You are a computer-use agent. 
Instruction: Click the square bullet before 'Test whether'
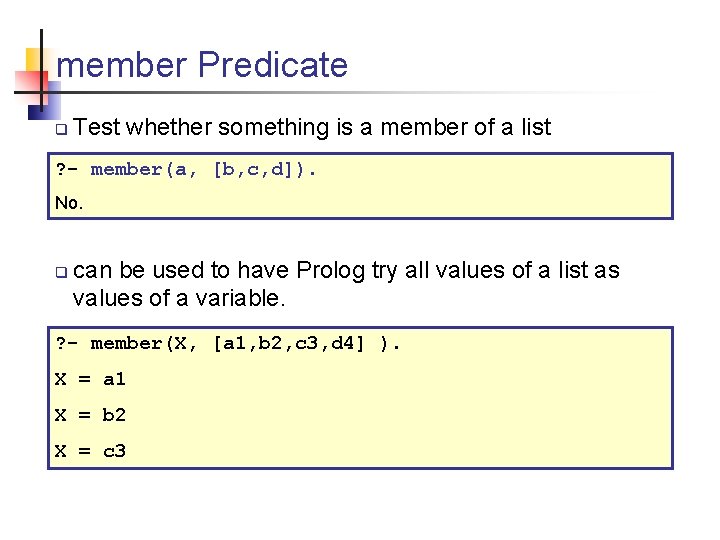60,129
